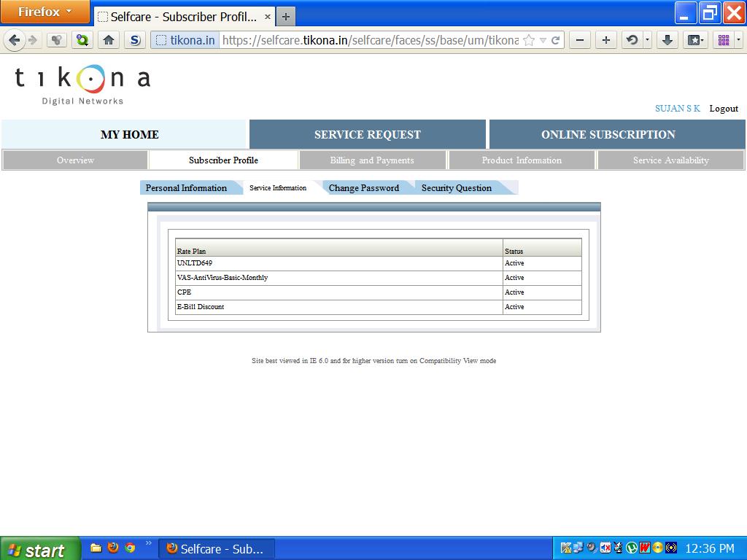Open the folder icon in Quick Launch
This screenshot has width=747, height=560.
coord(96,548)
